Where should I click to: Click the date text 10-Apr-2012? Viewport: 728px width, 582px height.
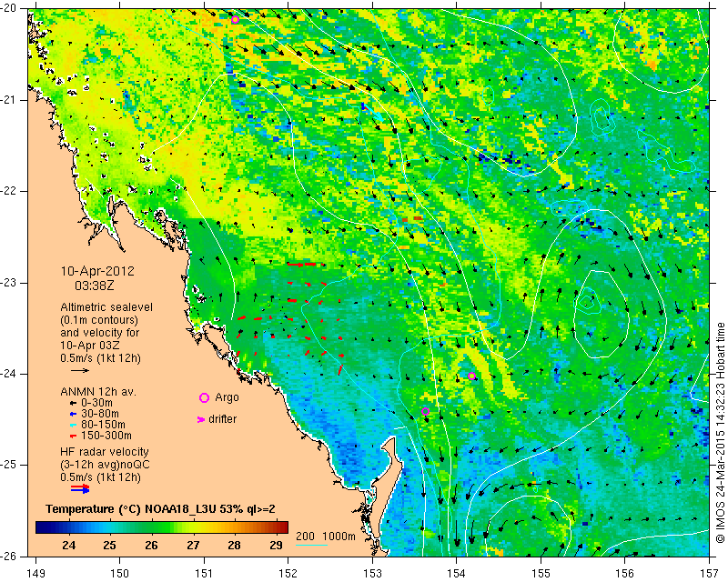point(97,271)
